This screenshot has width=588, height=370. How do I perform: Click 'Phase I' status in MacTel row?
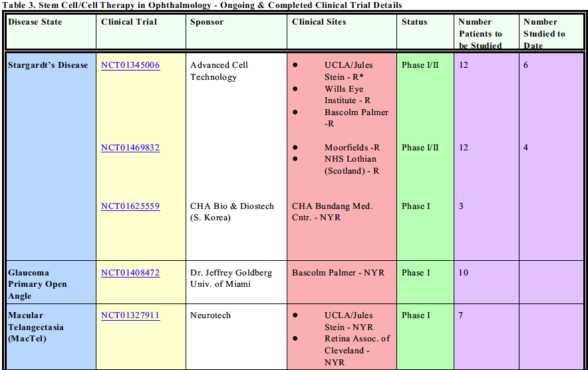(416, 315)
